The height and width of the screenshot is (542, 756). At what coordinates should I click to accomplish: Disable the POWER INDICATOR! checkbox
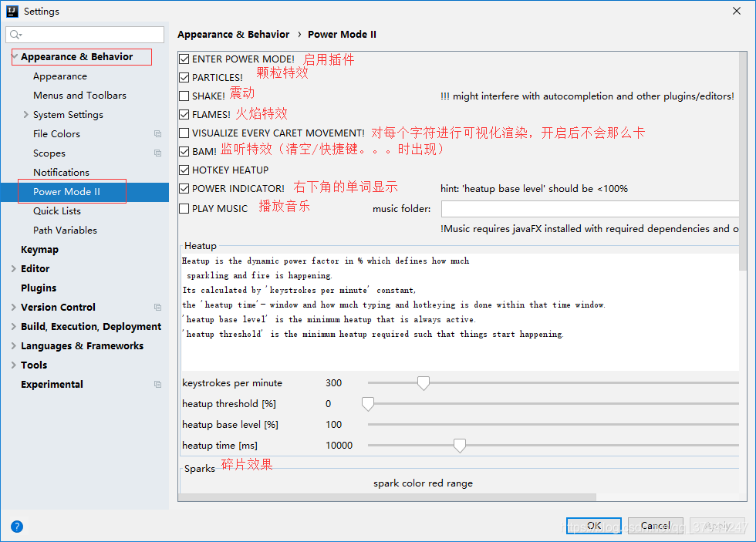pos(184,188)
